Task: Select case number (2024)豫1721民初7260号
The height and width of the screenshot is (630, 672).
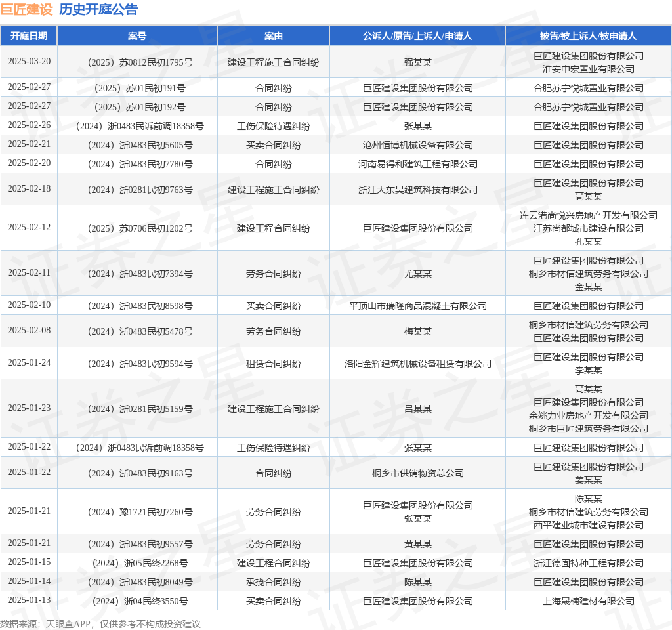Action: pos(140,512)
